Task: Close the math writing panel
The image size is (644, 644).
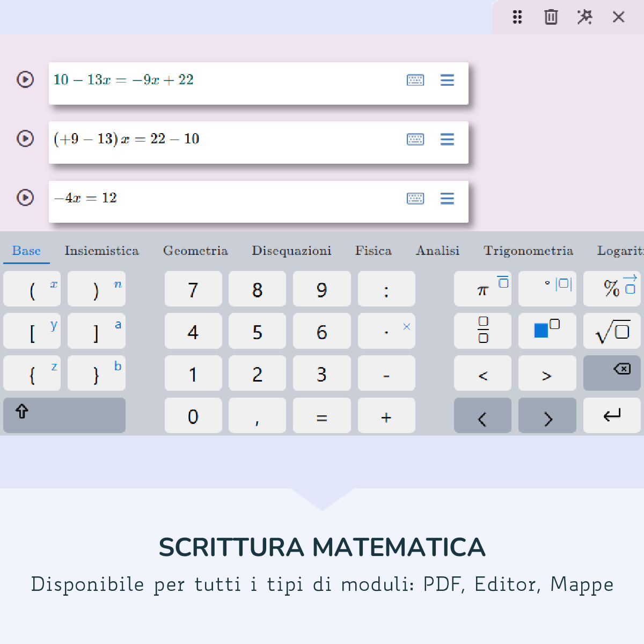Action: [619, 17]
